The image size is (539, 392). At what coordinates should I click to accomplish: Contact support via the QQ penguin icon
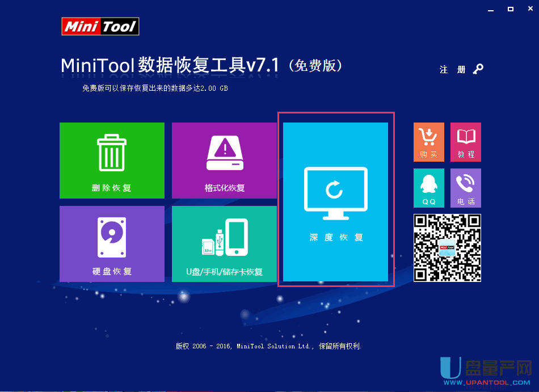tap(428, 188)
